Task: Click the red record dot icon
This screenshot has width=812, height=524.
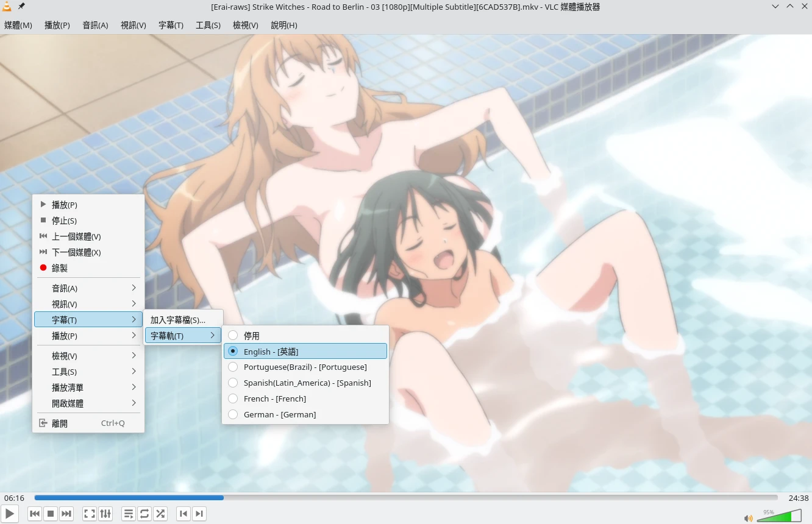Action: coord(43,267)
